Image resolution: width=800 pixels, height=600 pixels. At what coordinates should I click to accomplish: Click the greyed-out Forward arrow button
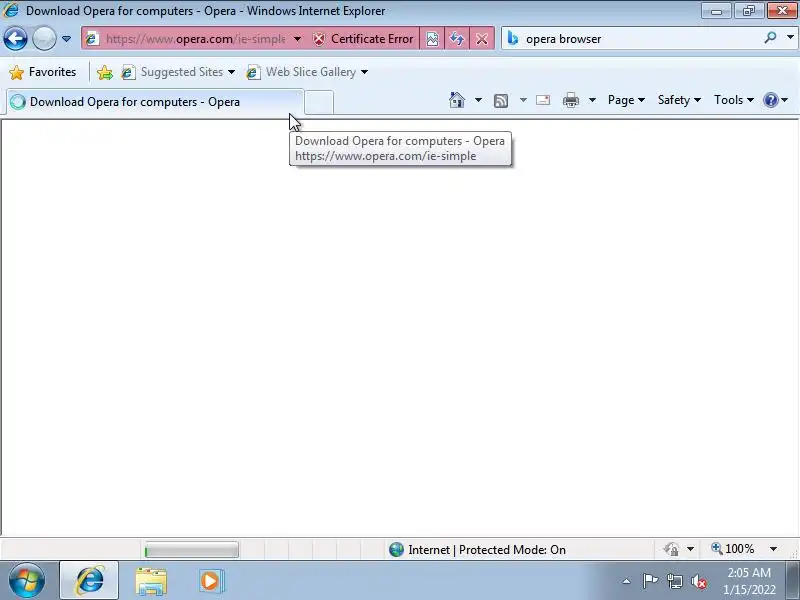(44, 38)
